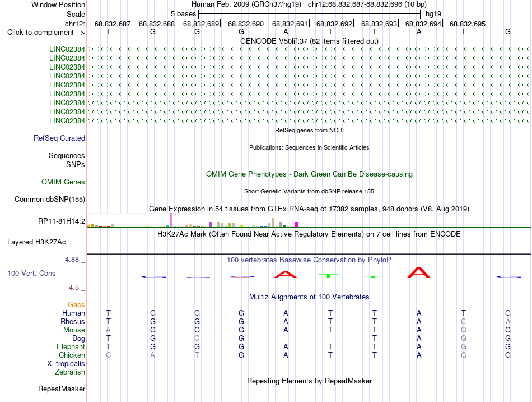Open '100 vertebrates Basewise Conservation by PhyloP'
This screenshot has width=532, height=402.
(309, 260)
